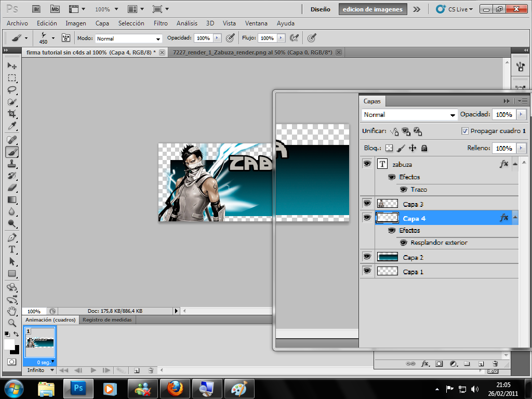Image resolution: width=532 pixels, height=399 pixels.
Task: Select the Move tool
Action: pos(12,65)
